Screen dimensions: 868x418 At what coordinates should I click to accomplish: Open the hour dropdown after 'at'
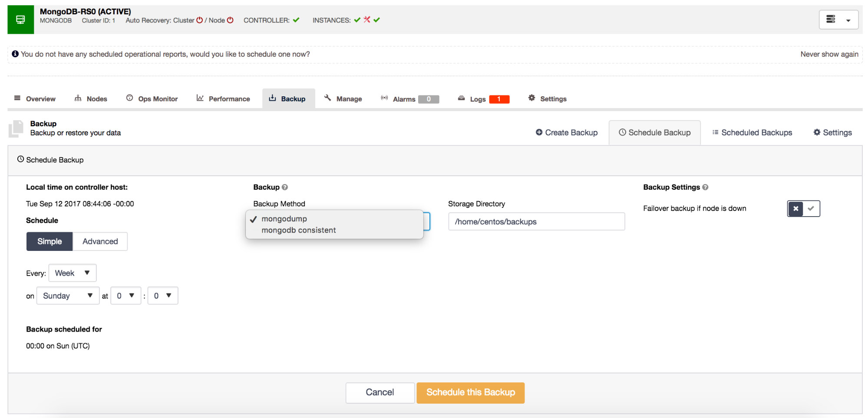126,296
